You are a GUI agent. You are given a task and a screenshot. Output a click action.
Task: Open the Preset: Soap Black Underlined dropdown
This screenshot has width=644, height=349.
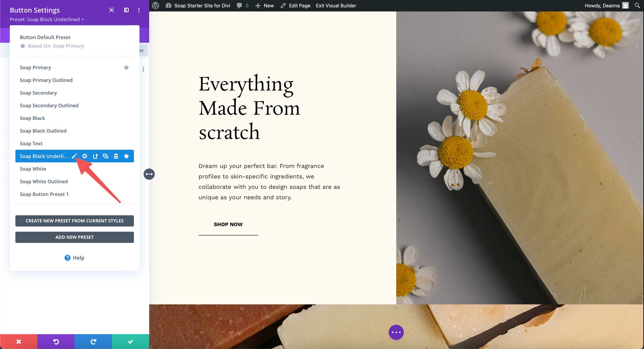click(x=47, y=19)
